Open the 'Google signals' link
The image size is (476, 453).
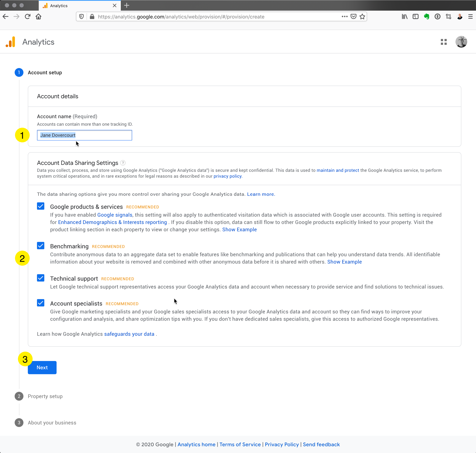(x=115, y=215)
